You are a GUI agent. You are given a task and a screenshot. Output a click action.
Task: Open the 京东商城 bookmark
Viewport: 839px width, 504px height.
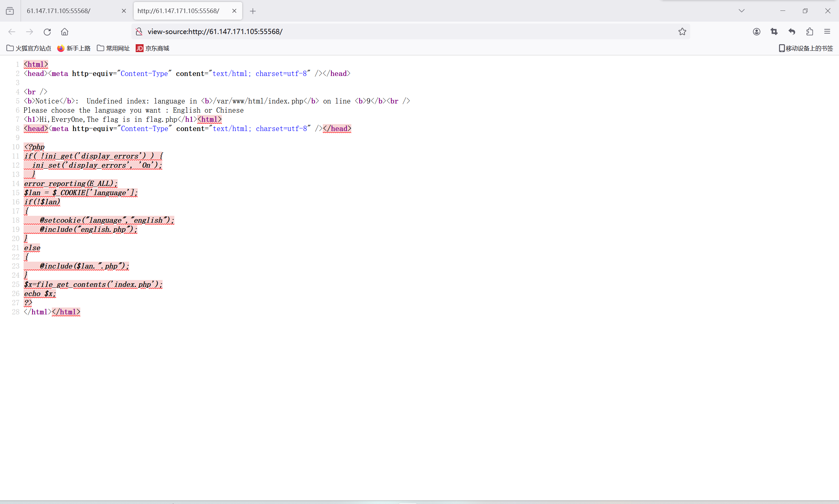pyautogui.click(x=153, y=48)
